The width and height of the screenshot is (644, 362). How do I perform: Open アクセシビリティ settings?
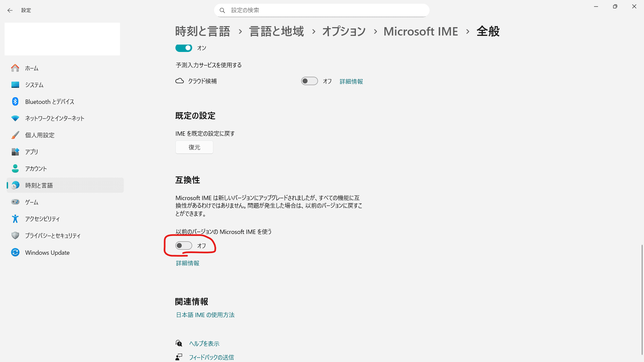[42, 219]
